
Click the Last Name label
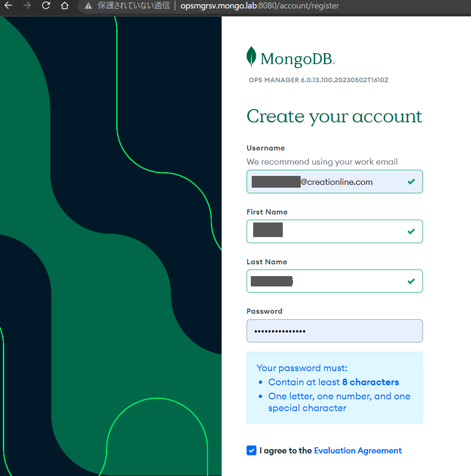267,262
